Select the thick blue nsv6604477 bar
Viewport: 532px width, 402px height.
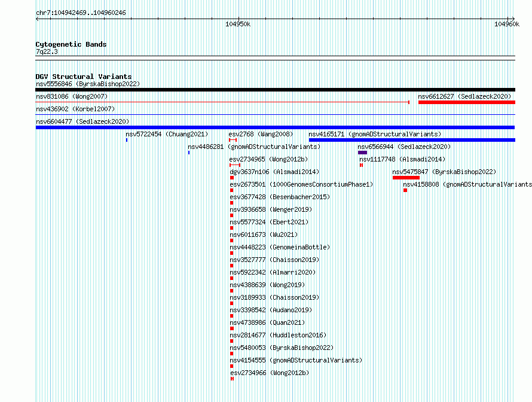(275, 127)
